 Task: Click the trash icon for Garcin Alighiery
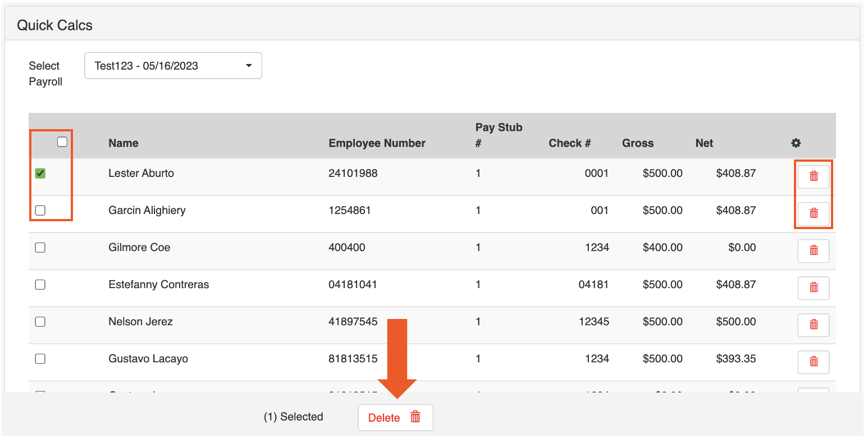point(814,213)
